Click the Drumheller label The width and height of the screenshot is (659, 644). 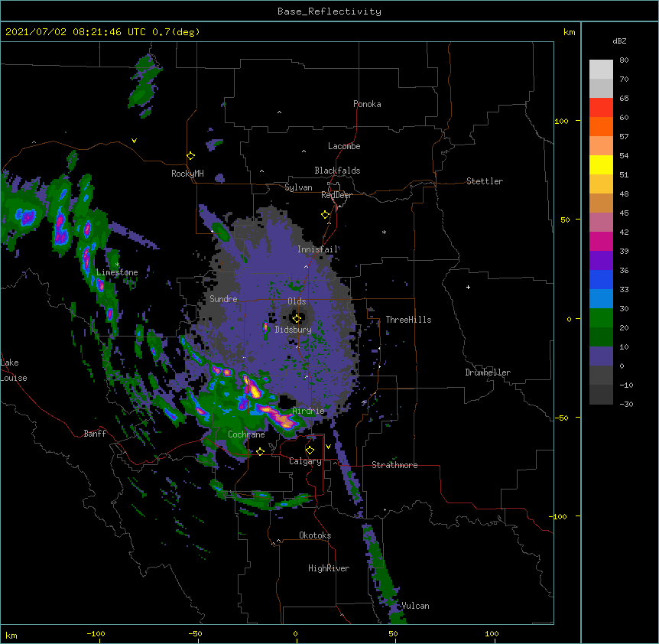[488, 372]
